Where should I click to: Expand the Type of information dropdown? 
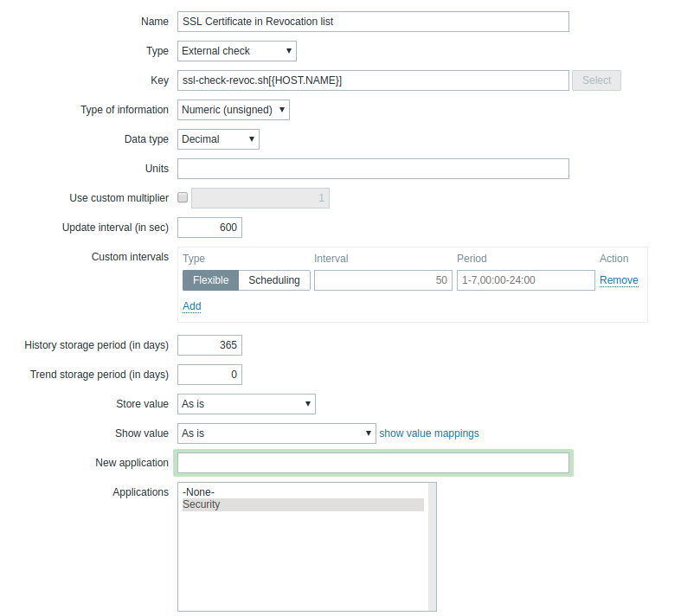click(x=234, y=110)
